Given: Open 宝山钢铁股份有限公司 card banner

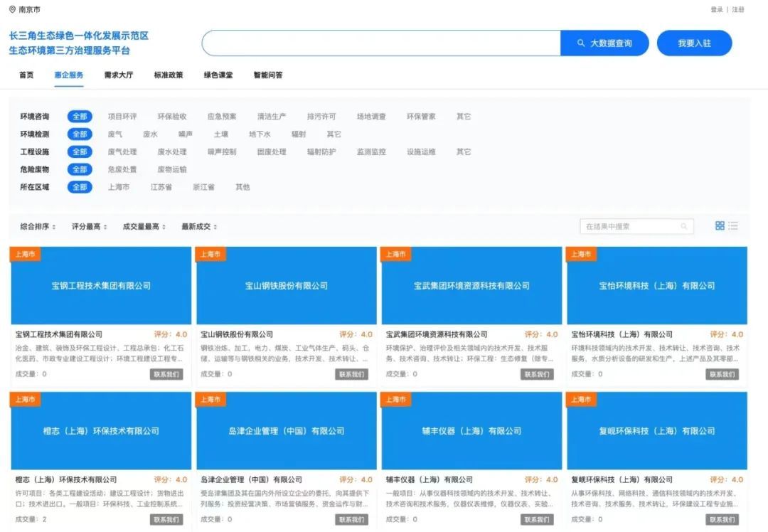Looking at the screenshot, I should [x=287, y=286].
